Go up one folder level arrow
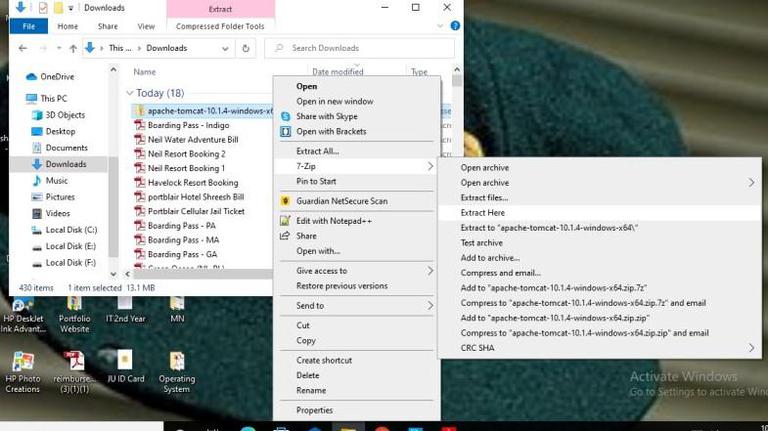 click(73, 48)
